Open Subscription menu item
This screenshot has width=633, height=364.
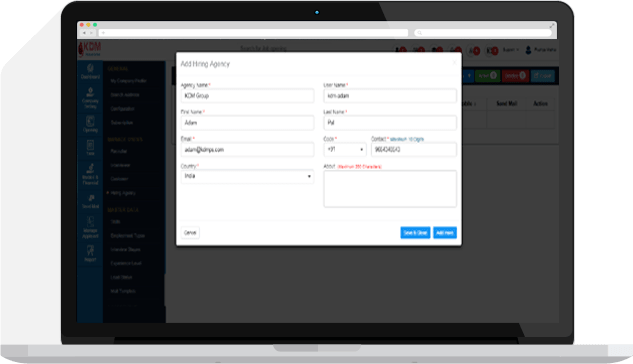point(122,123)
